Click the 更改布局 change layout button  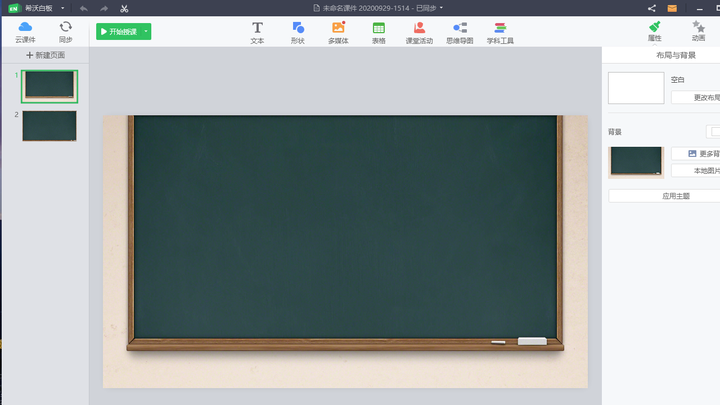pyautogui.click(x=697, y=97)
